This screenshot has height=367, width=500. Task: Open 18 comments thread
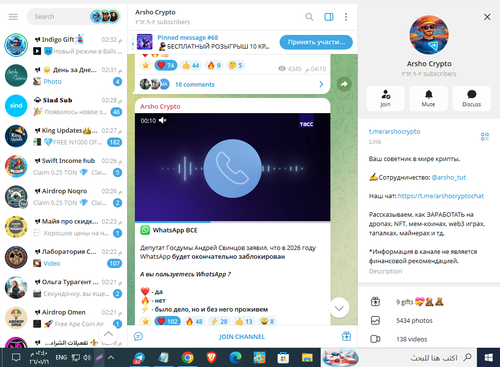tap(195, 84)
